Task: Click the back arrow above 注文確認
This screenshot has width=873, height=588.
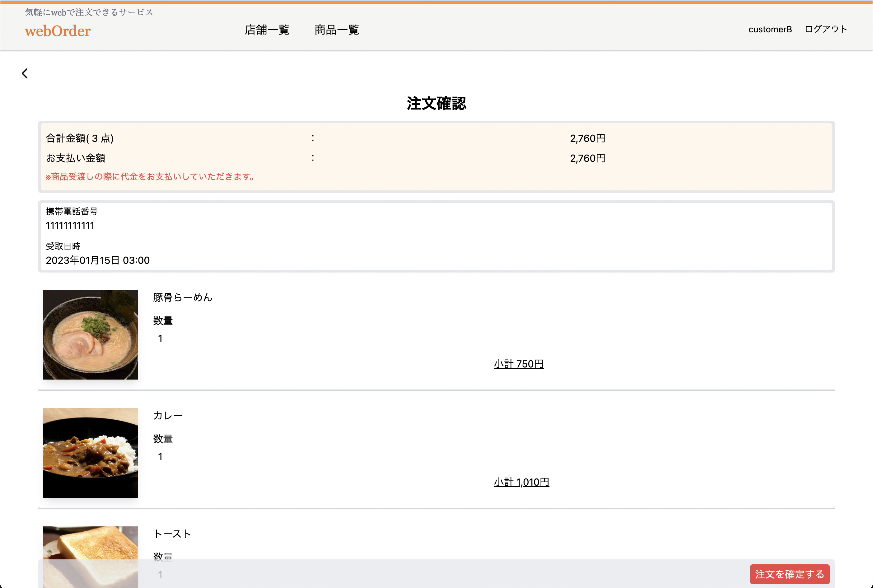Action: click(25, 73)
